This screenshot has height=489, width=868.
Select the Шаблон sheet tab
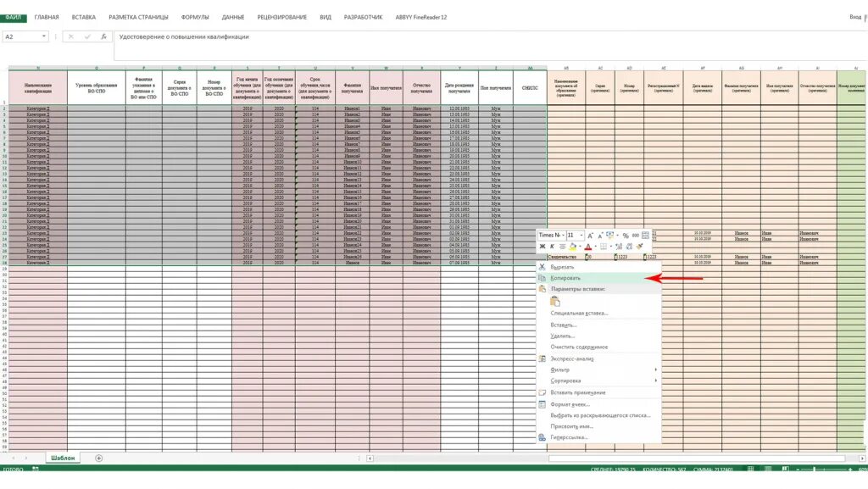coord(63,458)
